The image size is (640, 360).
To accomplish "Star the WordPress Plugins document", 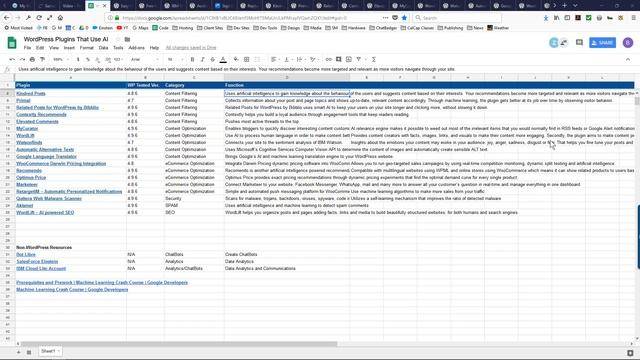I will 118,40.
